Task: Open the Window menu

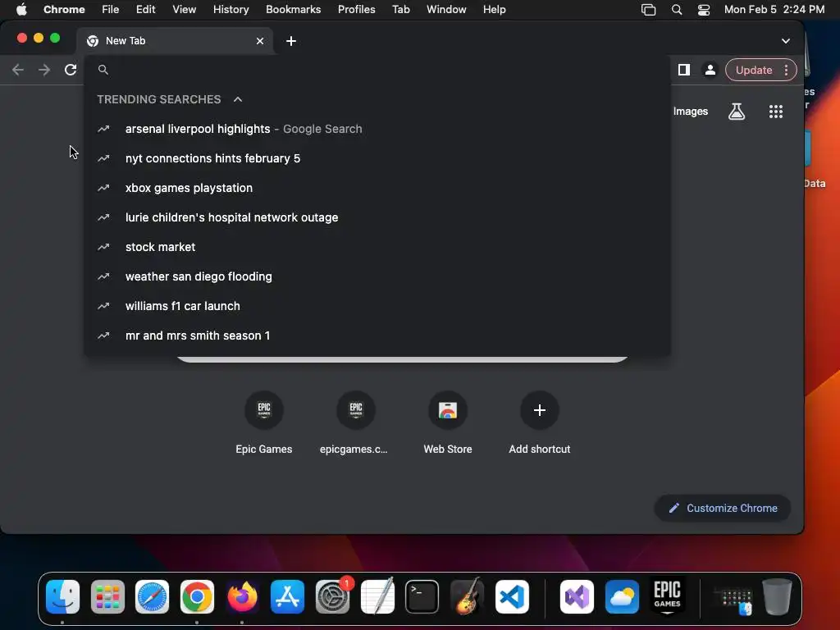Action: pos(446,10)
